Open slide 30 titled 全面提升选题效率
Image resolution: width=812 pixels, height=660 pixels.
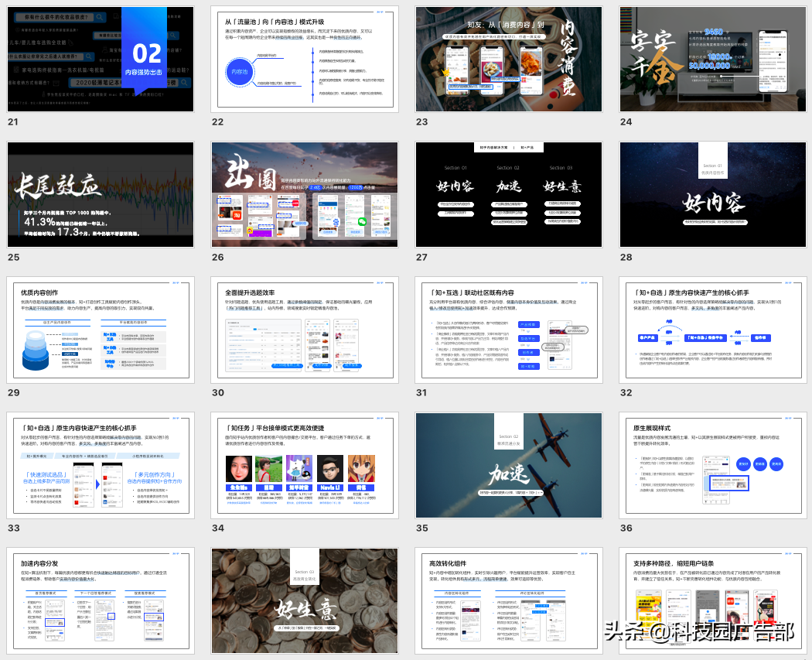[x=305, y=330]
